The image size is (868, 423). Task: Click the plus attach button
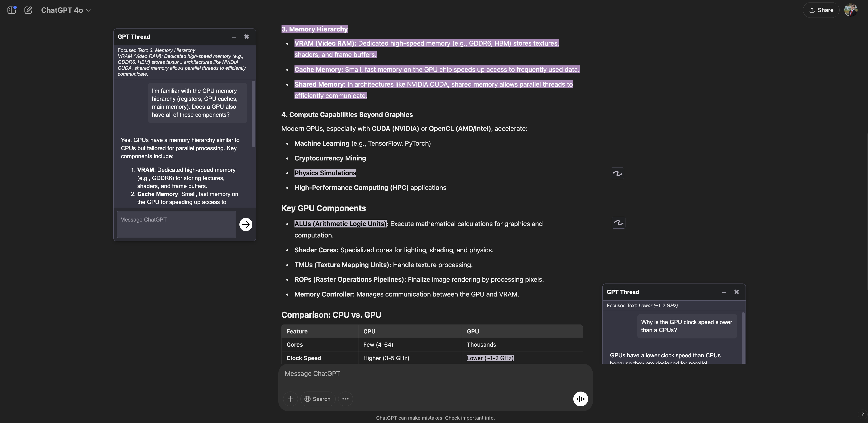coord(290,399)
